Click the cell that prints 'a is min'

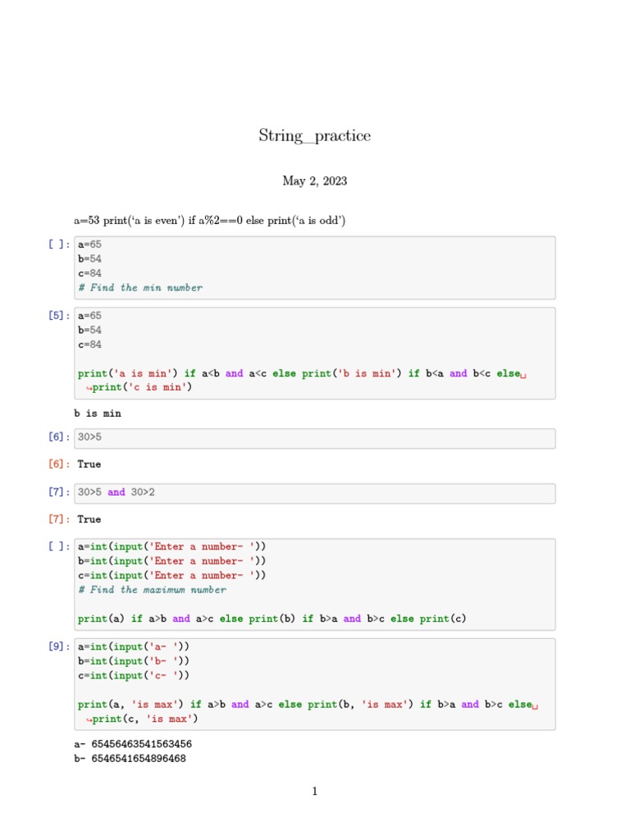[314, 354]
